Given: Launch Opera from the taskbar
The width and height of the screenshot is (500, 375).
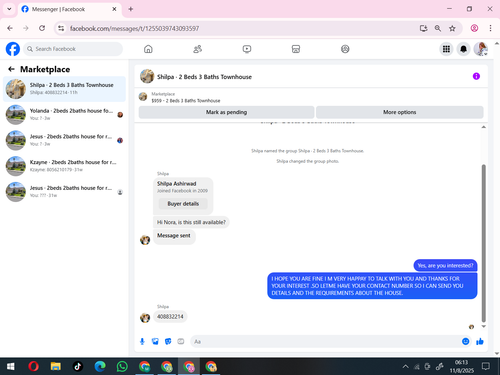Looking at the screenshot, I should point(33,367).
